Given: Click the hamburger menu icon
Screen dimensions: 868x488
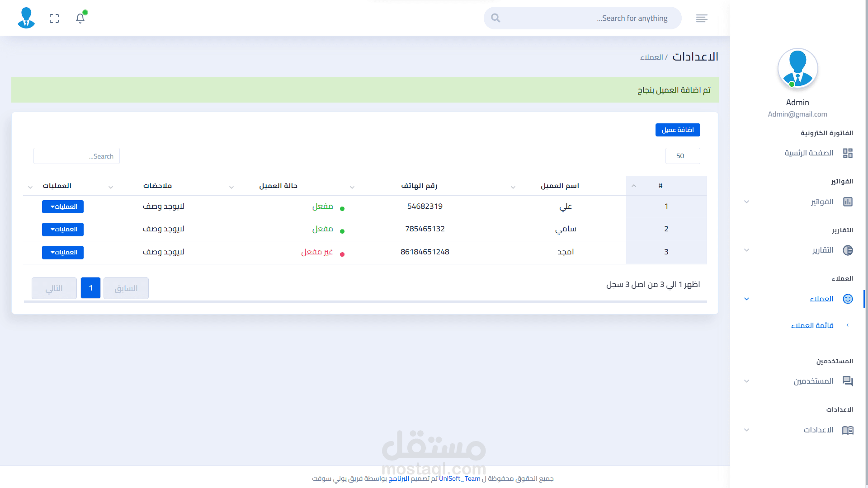Looking at the screenshot, I should click(702, 18).
